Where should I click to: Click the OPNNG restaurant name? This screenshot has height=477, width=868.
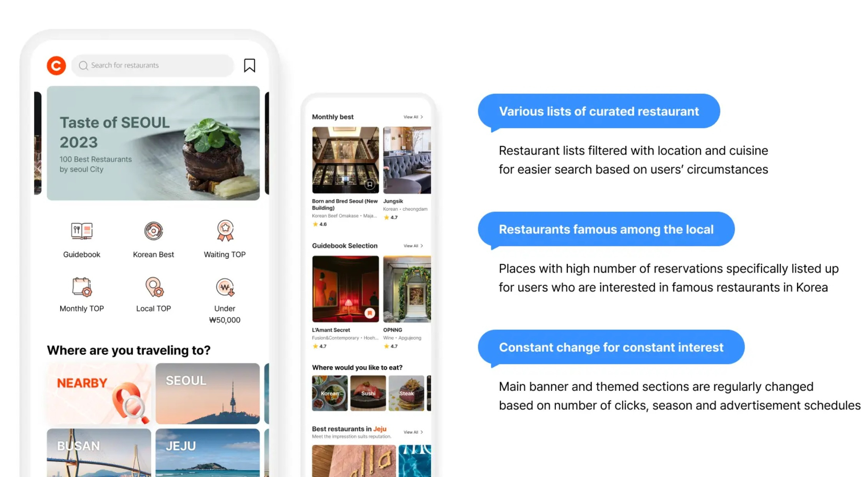point(392,330)
